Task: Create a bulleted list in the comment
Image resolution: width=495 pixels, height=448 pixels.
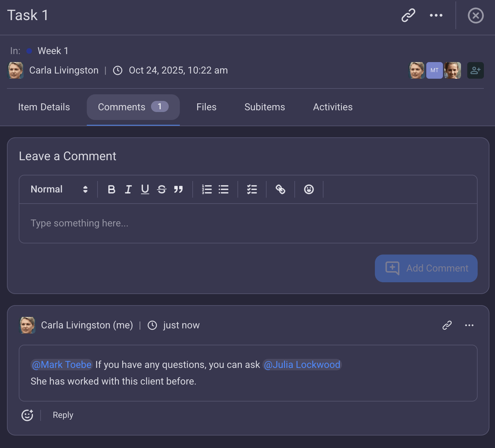Action: coord(223,189)
